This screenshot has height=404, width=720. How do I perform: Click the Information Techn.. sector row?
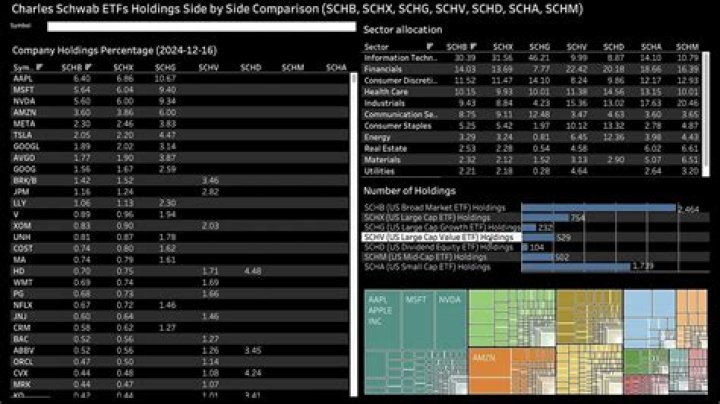tap(532, 58)
